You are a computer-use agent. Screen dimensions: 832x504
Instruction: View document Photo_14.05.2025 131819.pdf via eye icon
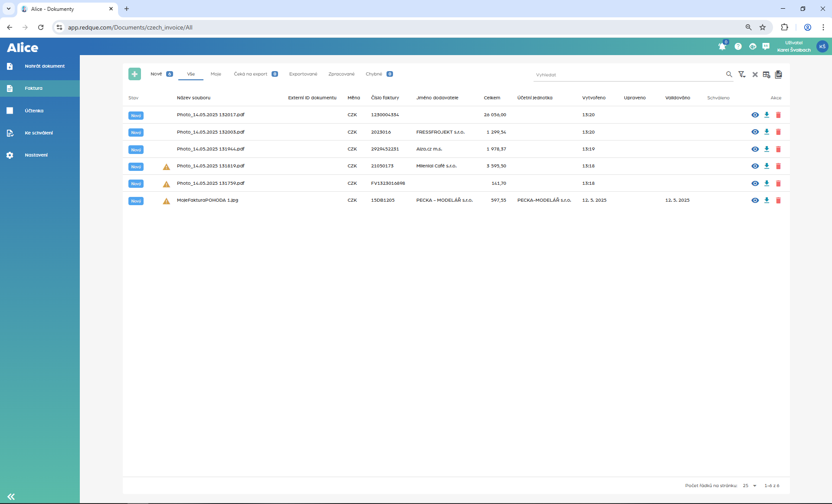click(x=755, y=166)
